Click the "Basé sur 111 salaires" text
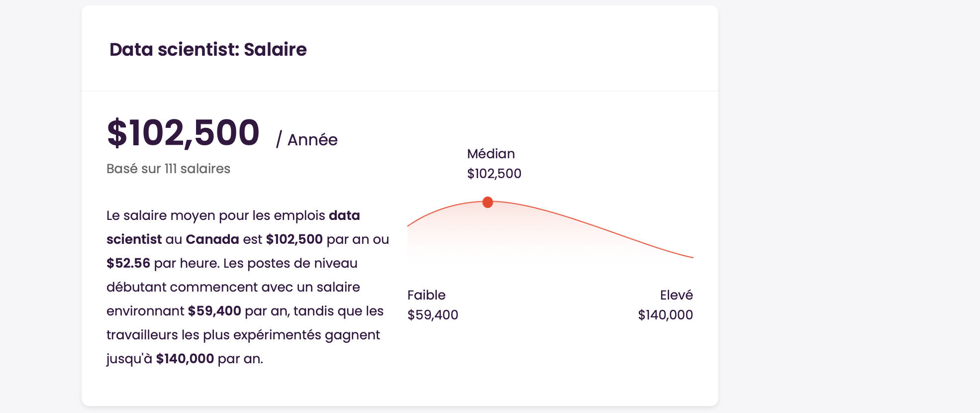 click(168, 169)
